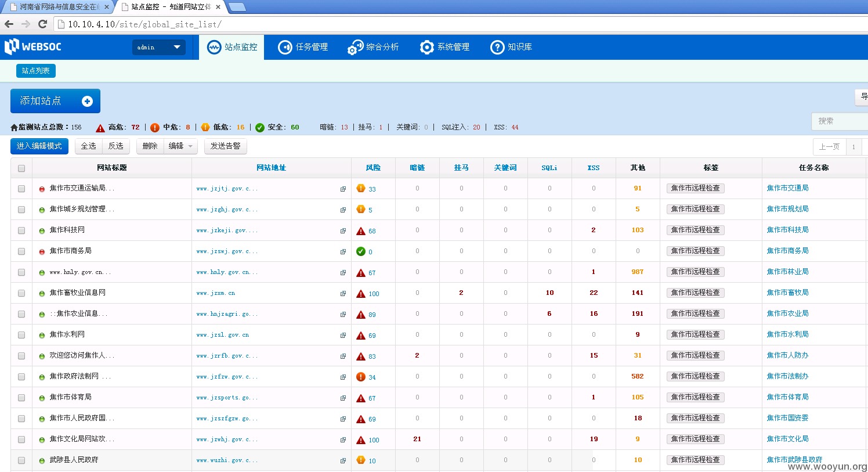Sort by the SQLi column header
Screen dimensions: 868x472
549,168
